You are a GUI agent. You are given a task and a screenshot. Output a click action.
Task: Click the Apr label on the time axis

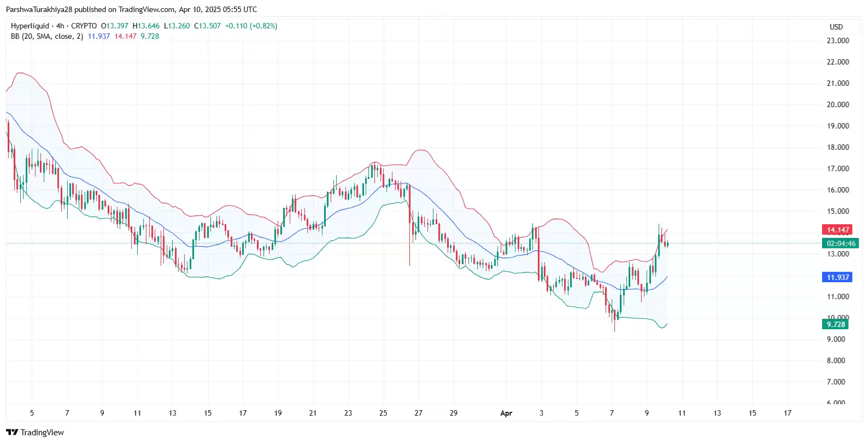pos(506,413)
